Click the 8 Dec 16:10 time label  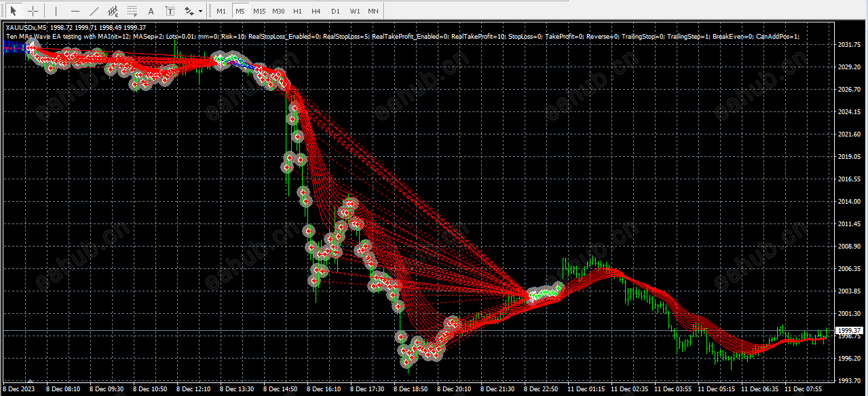click(324, 390)
